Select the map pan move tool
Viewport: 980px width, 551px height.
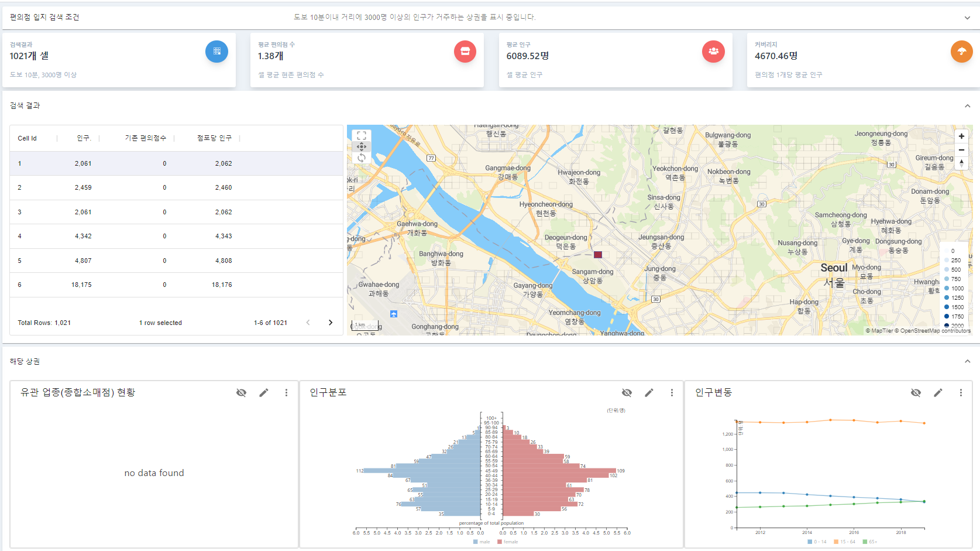362,146
